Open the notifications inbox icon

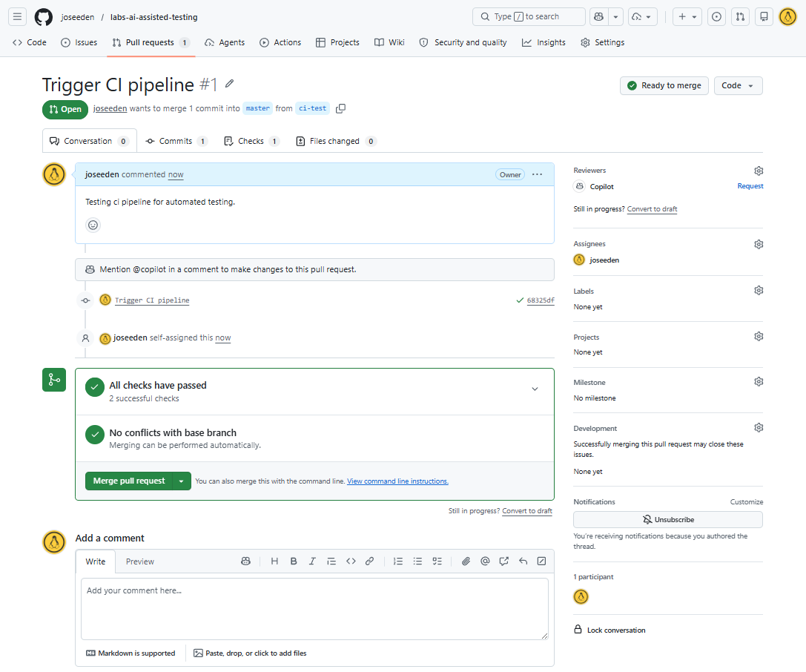coord(764,16)
